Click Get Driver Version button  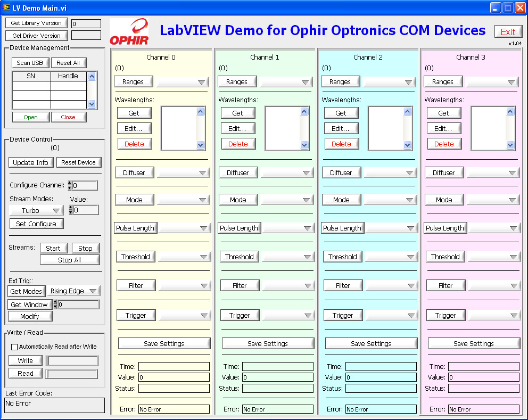pyautogui.click(x=36, y=36)
